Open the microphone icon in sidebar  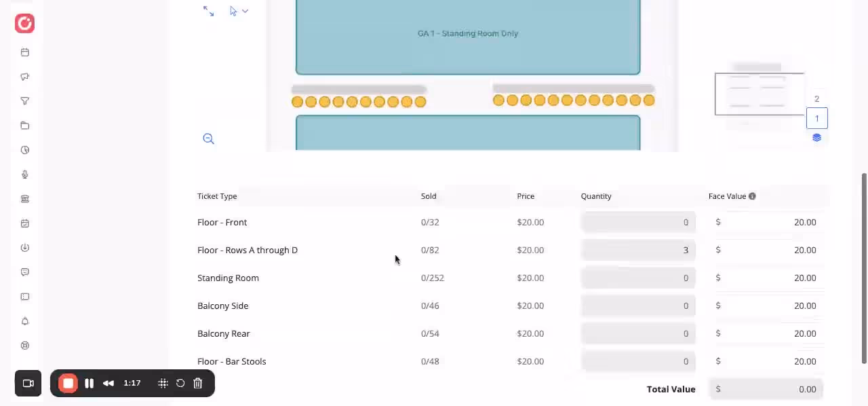tap(25, 174)
